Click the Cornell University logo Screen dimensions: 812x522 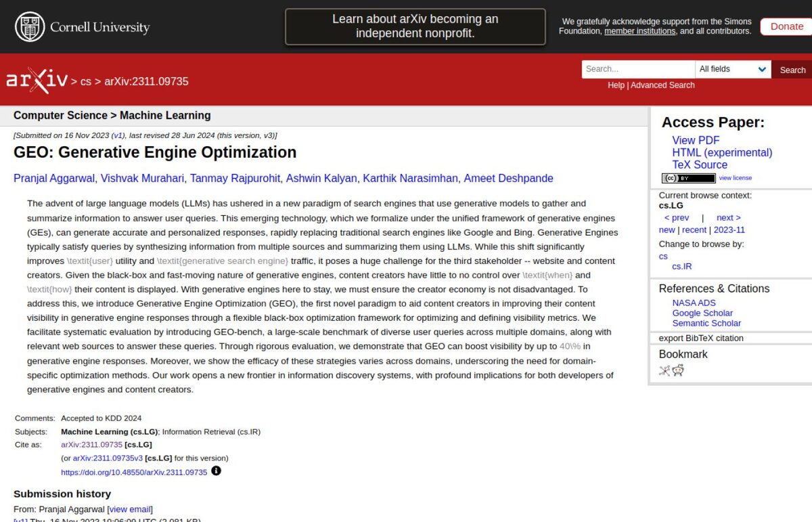pyautogui.click(x=83, y=27)
